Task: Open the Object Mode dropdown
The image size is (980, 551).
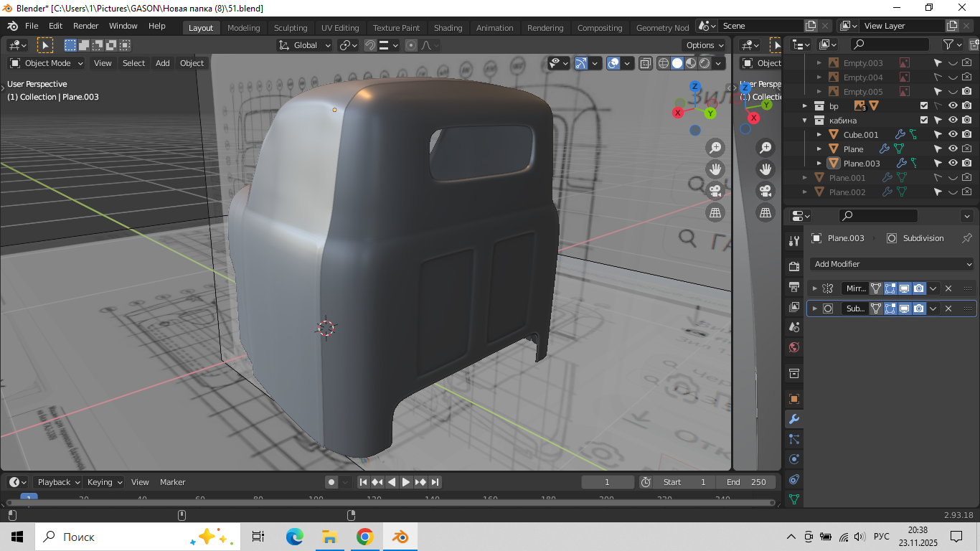Action: click(x=47, y=63)
